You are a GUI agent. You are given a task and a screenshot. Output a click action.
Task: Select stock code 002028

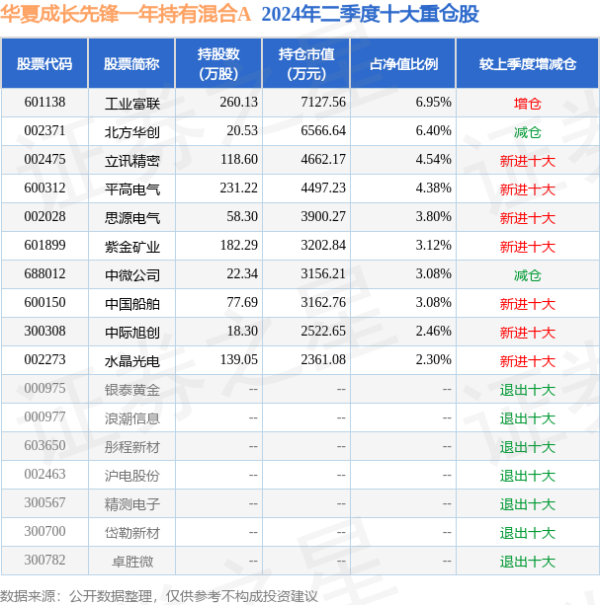pyautogui.click(x=45, y=216)
